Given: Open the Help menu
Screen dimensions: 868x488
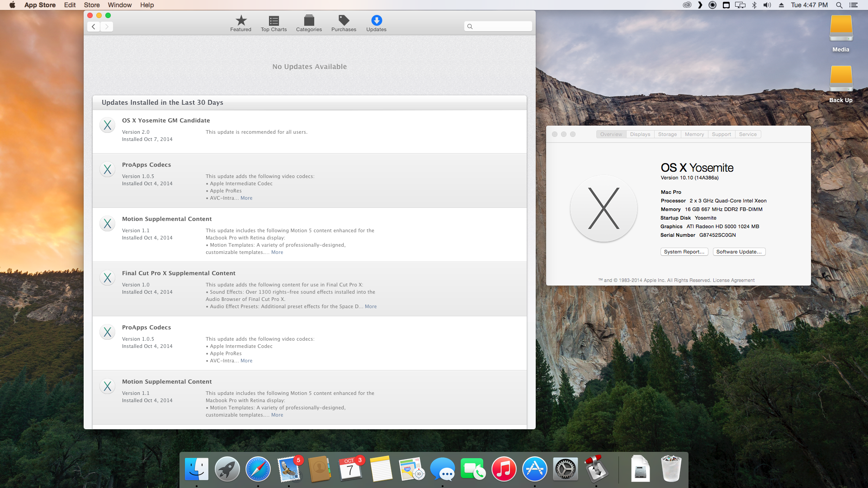Looking at the screenshot, I should click(x=147, y=5).
